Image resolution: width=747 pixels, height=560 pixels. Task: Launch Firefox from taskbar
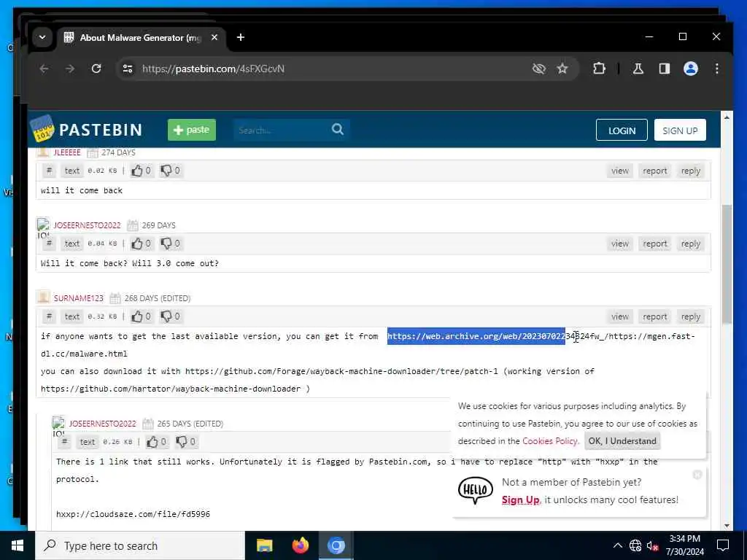pyautogui.click(x=300, y=545)
